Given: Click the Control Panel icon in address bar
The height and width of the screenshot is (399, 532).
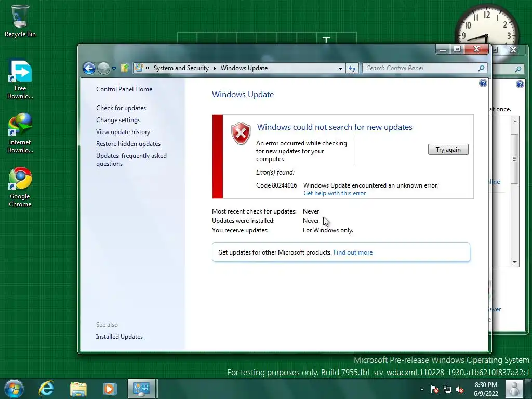Looking at the screenshot, I should [x=138, y=68].
